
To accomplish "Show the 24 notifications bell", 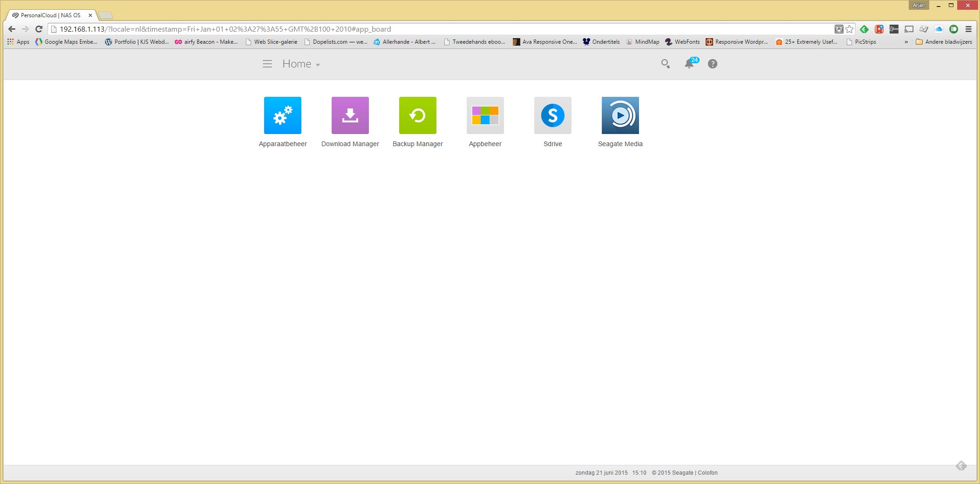I will 691,63.
